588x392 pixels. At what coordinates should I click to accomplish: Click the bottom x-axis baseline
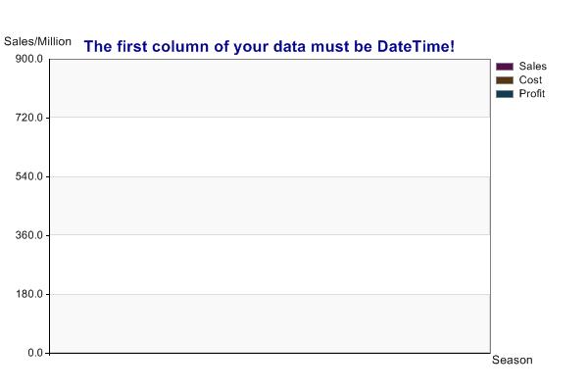[x=270, y=353]
